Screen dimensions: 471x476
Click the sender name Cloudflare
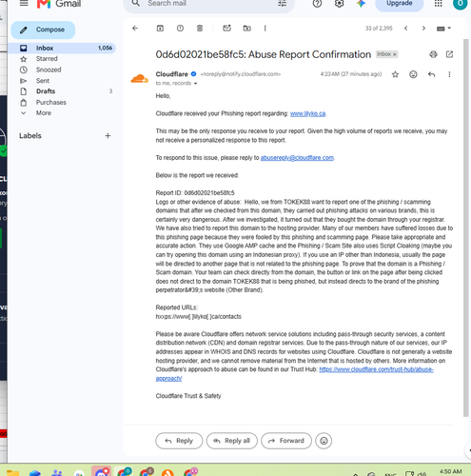171,74
